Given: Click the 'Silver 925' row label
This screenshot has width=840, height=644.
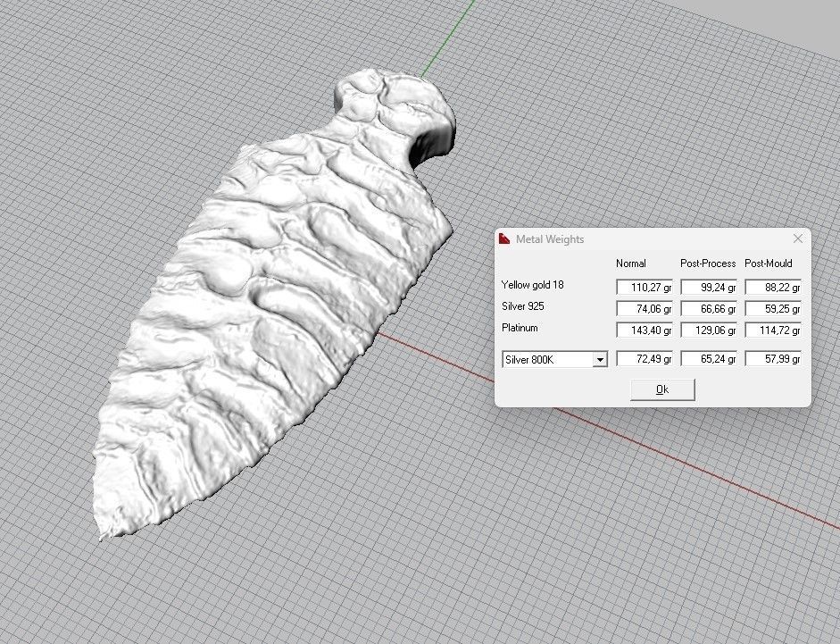Looking at the screenshot, I should click(x=523, y=306).
